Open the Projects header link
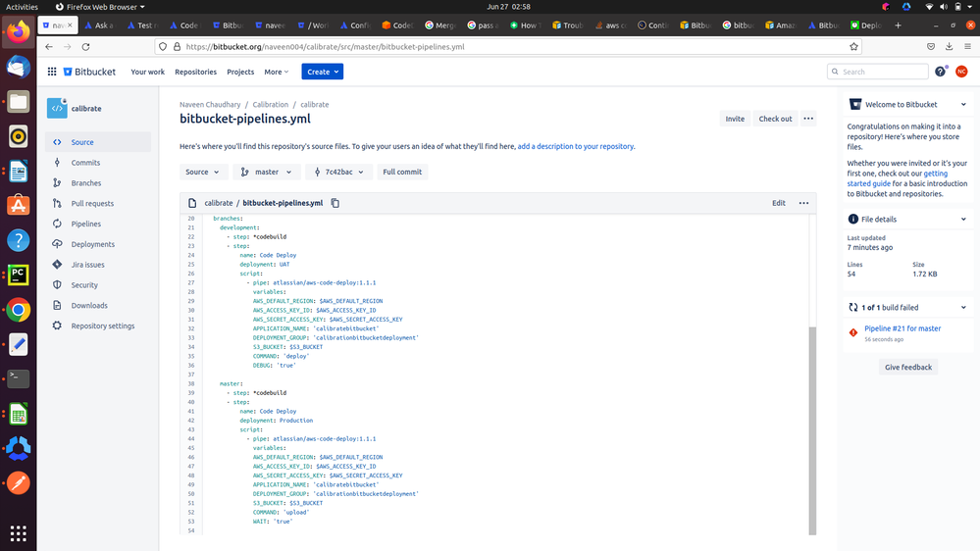The width and height of the screenshot is (980, 551). [x=240, y=72]
